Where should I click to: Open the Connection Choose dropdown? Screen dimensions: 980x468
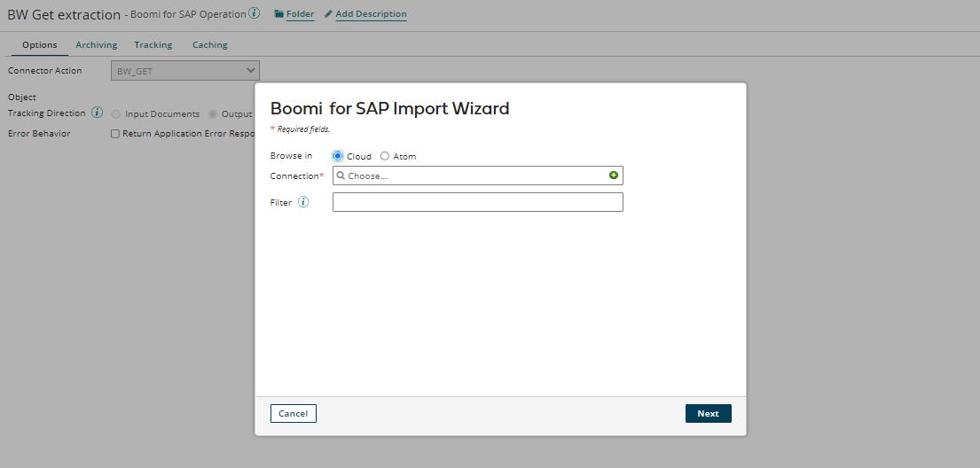click(470, 175)
